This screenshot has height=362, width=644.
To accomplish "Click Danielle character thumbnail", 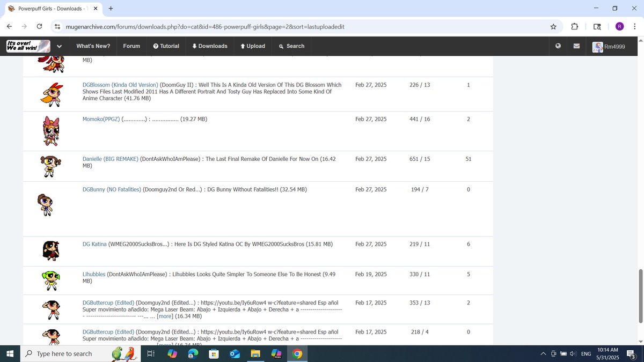I will pos(50,166).
